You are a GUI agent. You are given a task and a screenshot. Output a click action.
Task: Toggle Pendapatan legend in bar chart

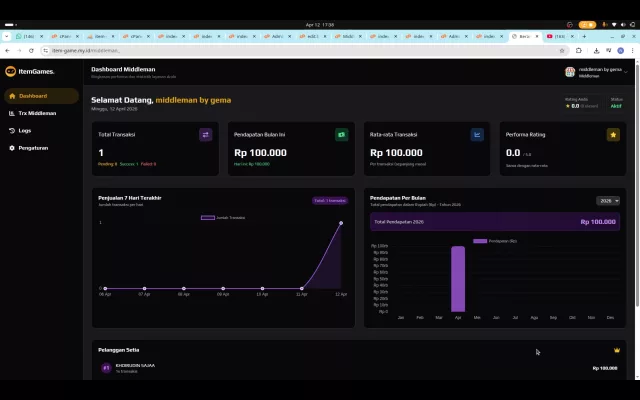pyautogui.click(x=495, y=241)
